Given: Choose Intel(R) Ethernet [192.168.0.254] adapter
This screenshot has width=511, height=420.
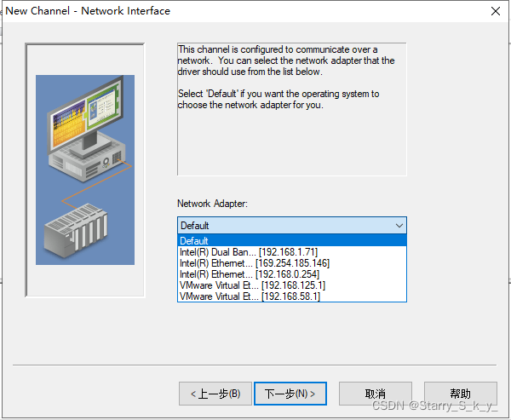Looking at the screenshot, I should (x=292, y=274).
